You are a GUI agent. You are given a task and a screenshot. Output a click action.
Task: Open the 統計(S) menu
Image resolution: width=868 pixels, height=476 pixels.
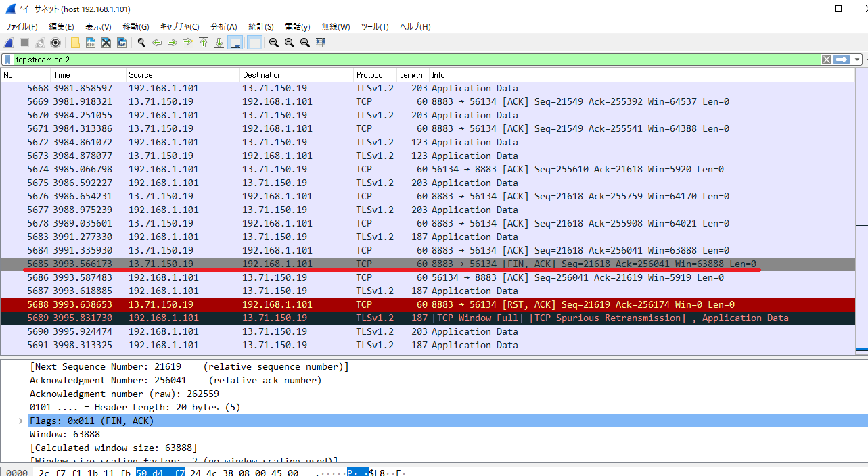coord(261,26)
